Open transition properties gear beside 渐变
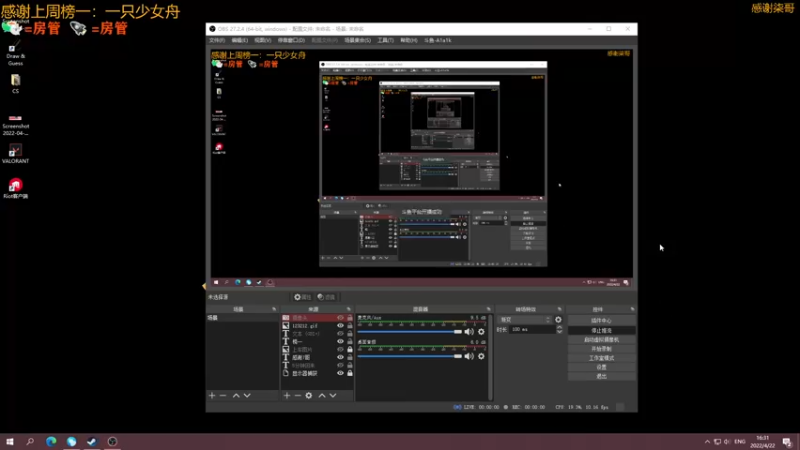The width and height of the screenshot is (800, 450). coord(558,320)
